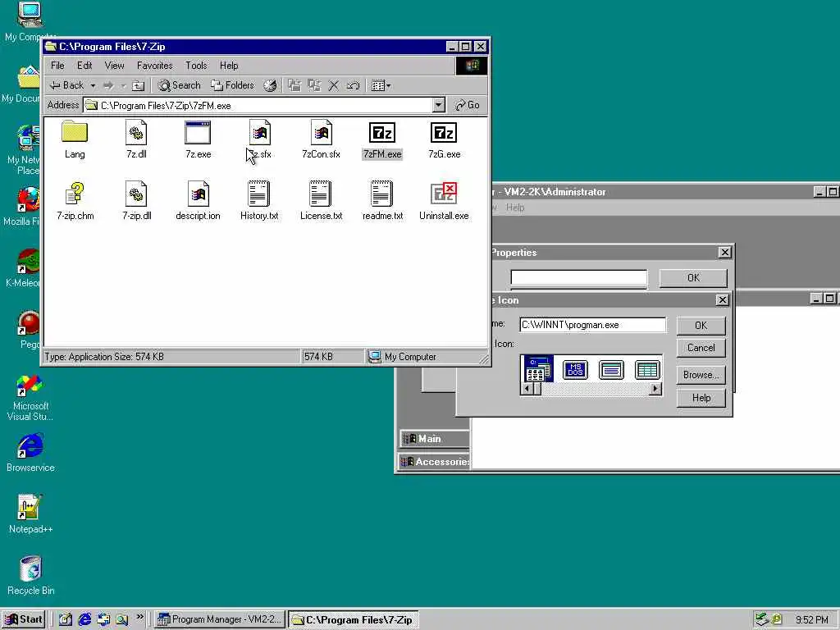840x630 pixels.
Task: Click the 9:52 PM clock
Action: click(811, 620)
